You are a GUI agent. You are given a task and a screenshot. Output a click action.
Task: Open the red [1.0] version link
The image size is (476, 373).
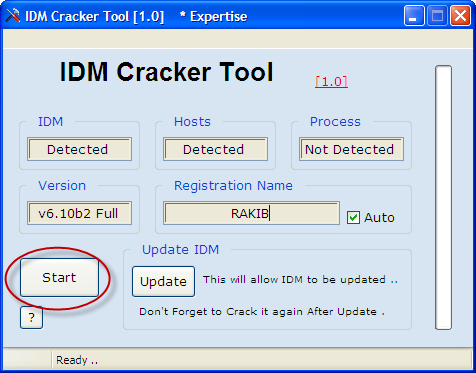coord(331,81)
